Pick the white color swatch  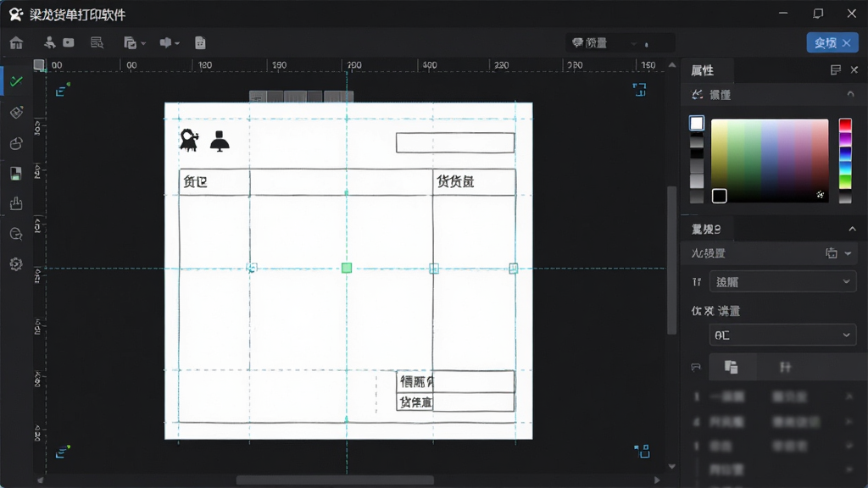697,123
